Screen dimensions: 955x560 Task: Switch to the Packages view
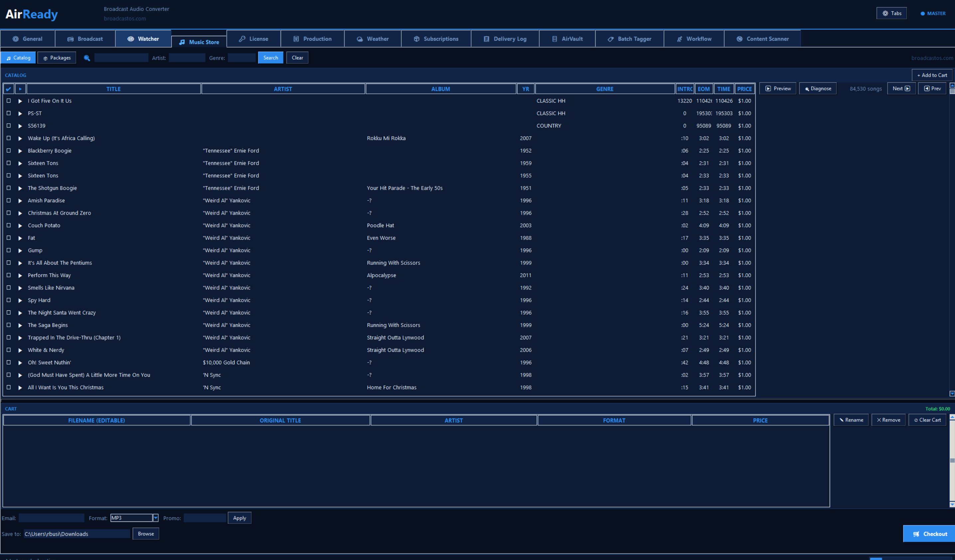(57, 58)
